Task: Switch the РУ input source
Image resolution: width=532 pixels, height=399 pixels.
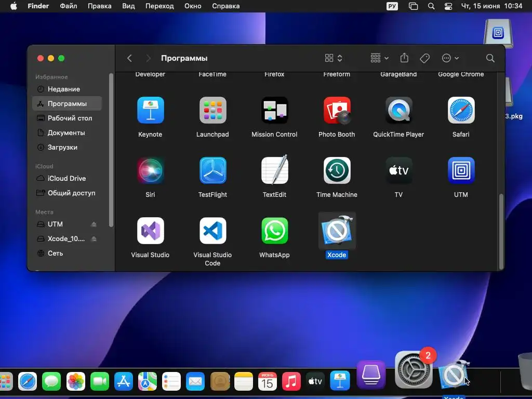Action: (392, 6)
